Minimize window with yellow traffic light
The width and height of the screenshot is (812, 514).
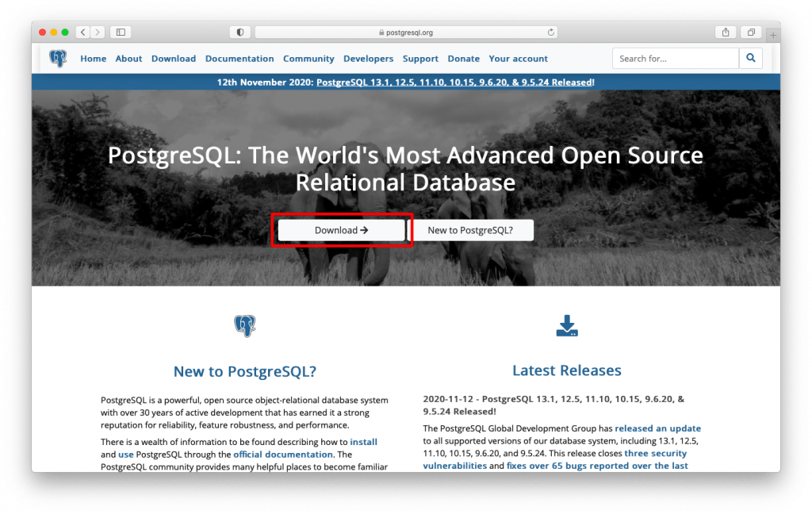click(x=54, y=32)
